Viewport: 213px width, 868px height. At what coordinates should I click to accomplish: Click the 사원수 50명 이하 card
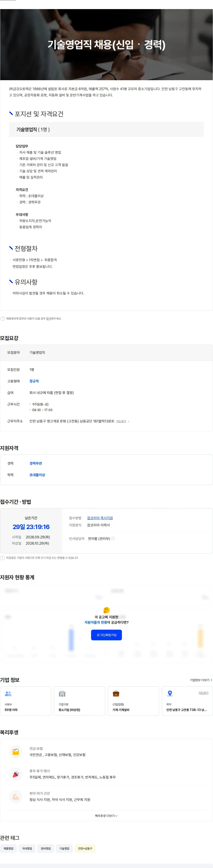pyautogui.click(x=26, y=701)
